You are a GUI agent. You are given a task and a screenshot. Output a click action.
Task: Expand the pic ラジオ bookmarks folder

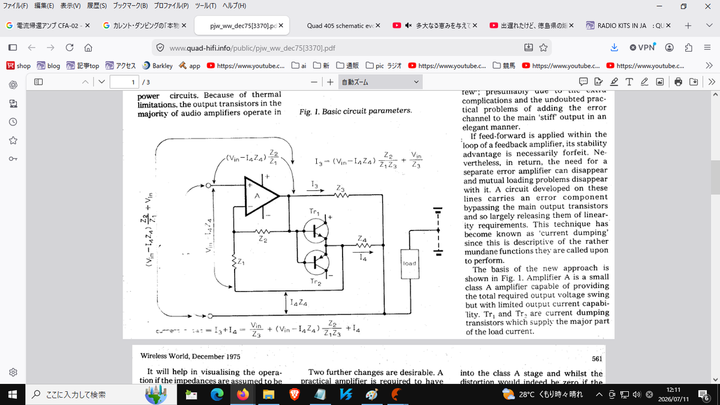tap(384, 66)
